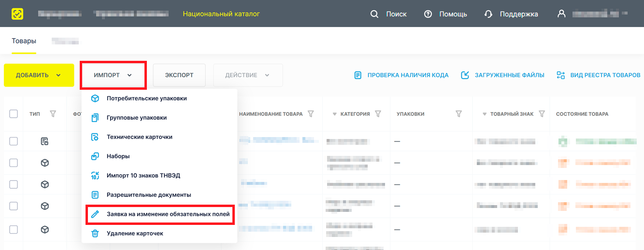This screenshot has width=644, height=250.
Task: Select Технические карточки menu item
Action: pyautogui.click(x=159, y=137)
